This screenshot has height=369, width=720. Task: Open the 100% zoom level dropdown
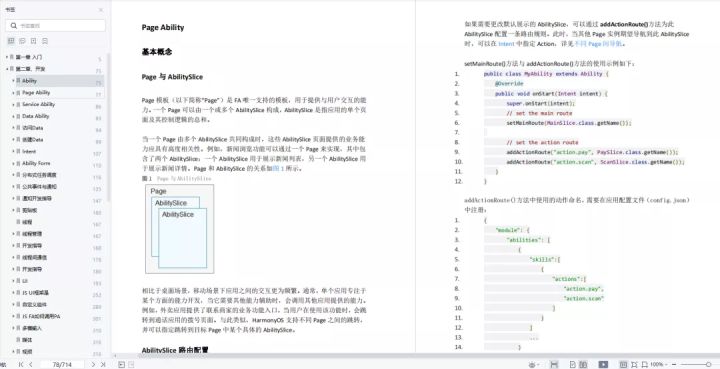point(659,364)
